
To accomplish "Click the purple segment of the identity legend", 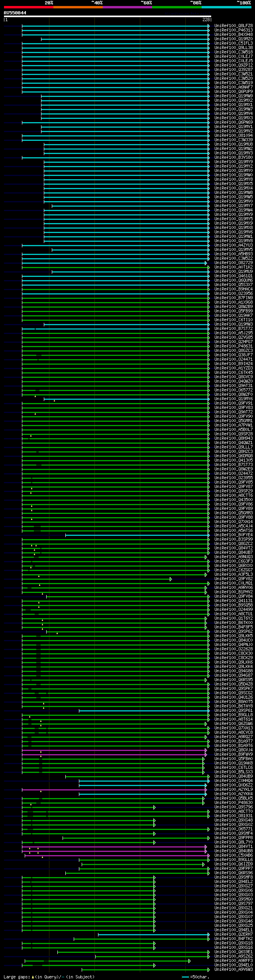I will coord(127,7).
